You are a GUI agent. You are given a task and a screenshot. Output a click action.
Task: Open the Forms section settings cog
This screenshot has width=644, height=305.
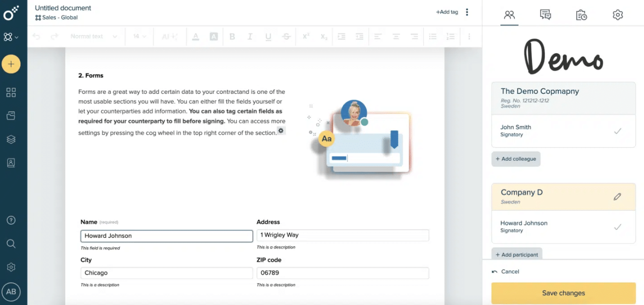pyautogui.click(x=281, y=130)
